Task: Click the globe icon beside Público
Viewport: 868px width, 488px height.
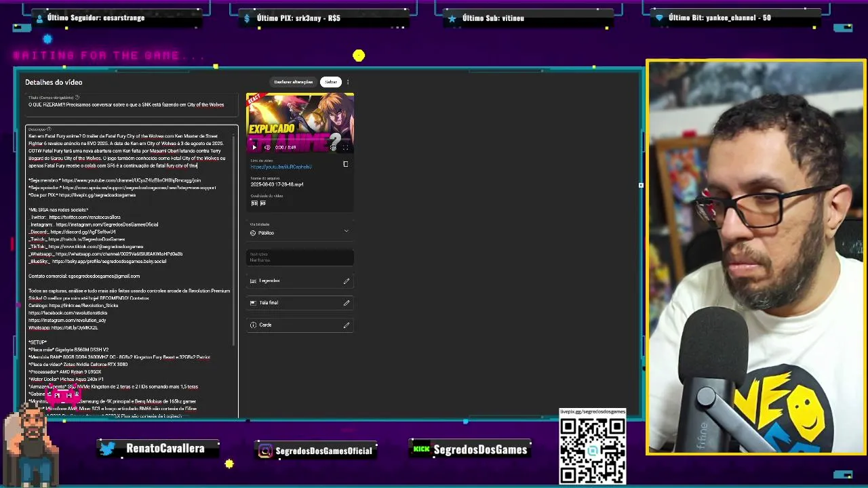Action: [x=253, y=233]
